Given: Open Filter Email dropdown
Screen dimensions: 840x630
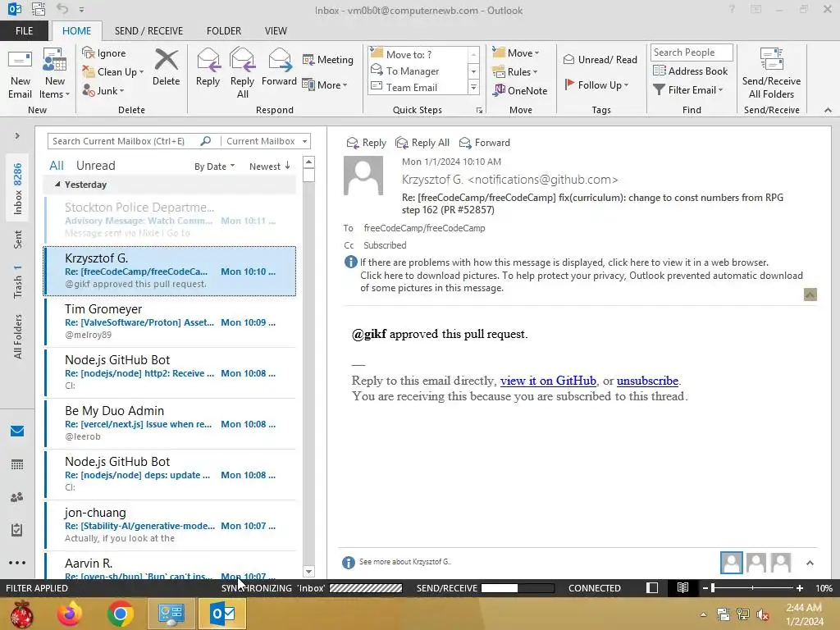Looking at the screenshot, I should pos(688,90).
